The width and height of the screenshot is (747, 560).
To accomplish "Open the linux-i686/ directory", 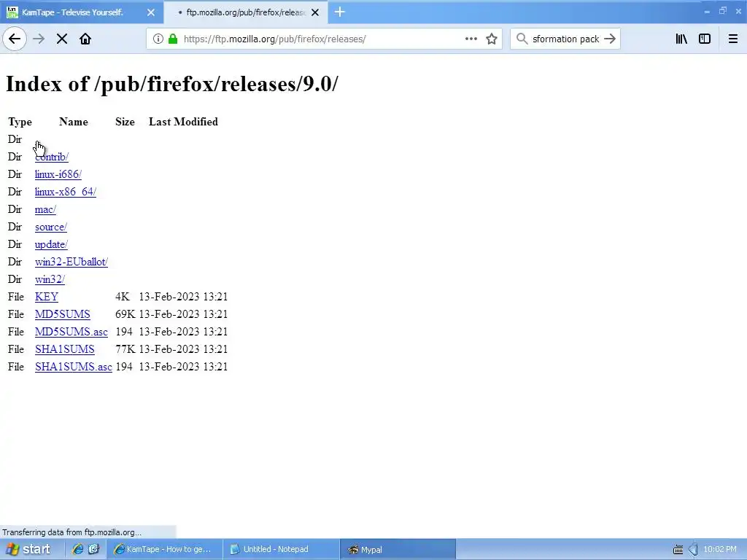I will [58, 174].
